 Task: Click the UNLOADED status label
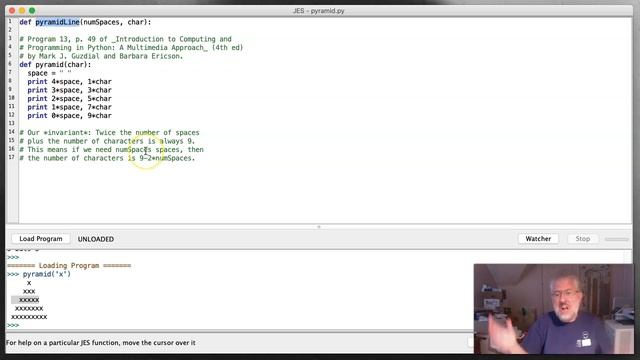point(96,239)
